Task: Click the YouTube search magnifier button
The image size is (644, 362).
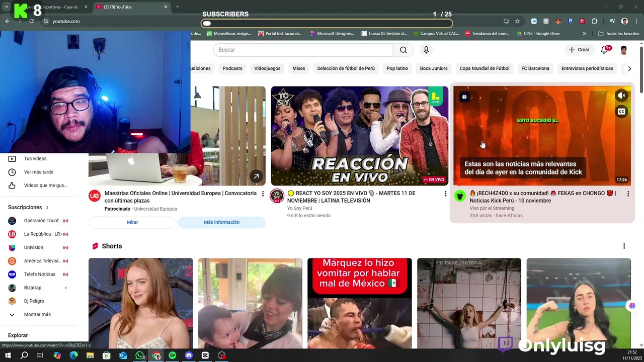Action: pyautogui.click(x=404, y=50)
